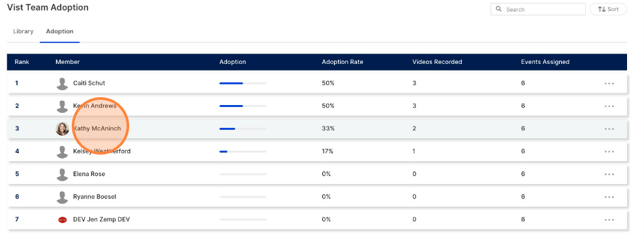Open the Sort options

pyautogui.click(x=608, y=9)
